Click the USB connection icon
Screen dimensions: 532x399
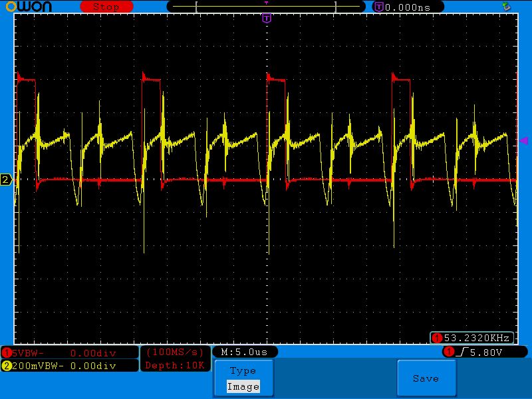point(506,6)
